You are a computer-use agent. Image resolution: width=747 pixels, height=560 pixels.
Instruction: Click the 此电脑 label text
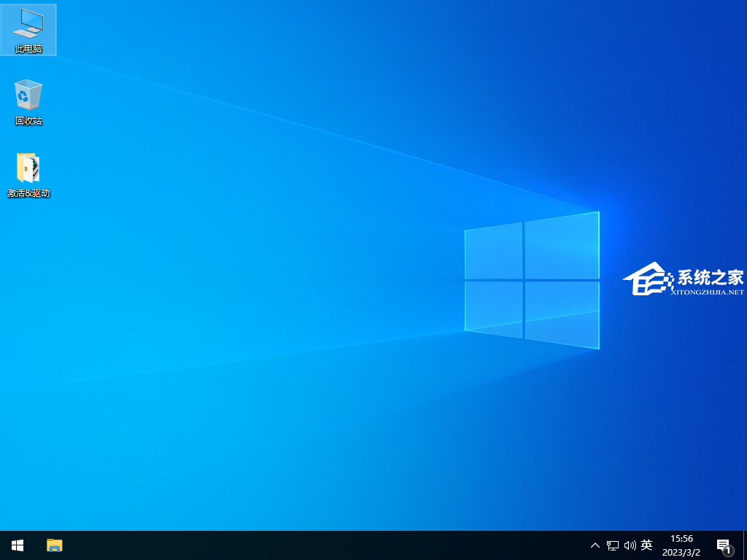28,49
